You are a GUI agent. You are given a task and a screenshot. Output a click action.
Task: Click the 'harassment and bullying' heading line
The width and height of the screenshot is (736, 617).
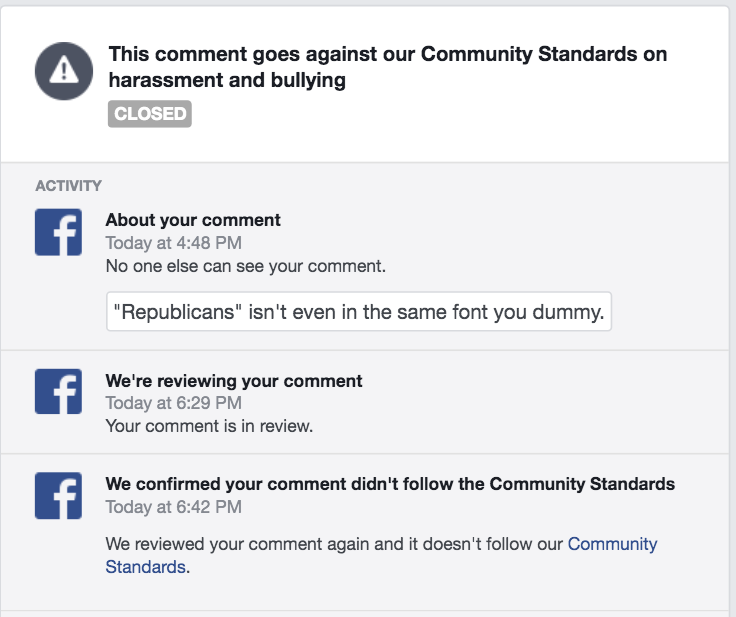click(227, 81)
